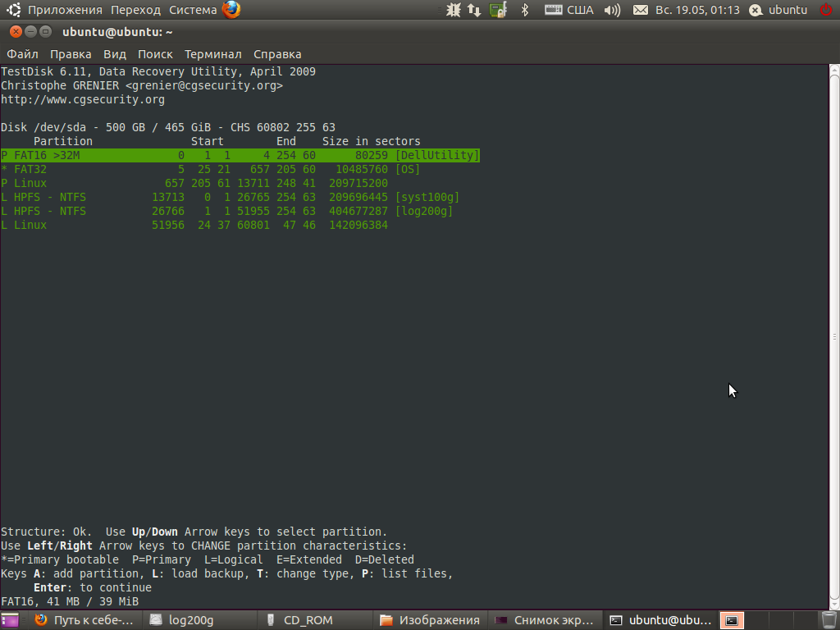Open the Вид menu
The width and height of the screenshot is (840, 630).
(115, 54)
